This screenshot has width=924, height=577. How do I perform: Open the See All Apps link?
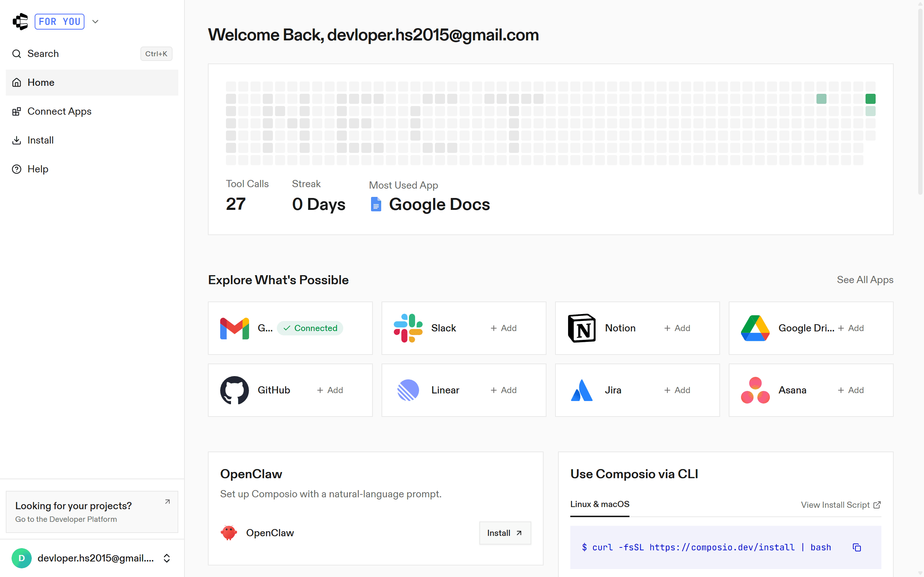865,280
